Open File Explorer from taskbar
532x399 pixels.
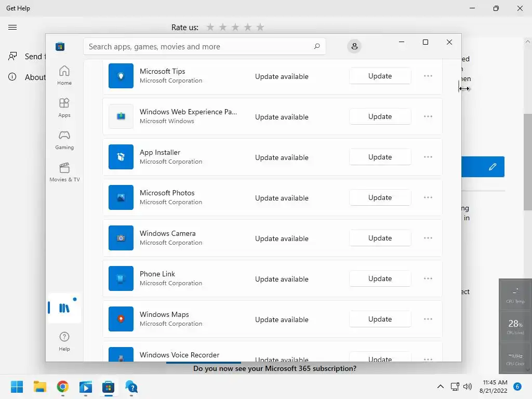pyautogui.click(x=39, y=387)
